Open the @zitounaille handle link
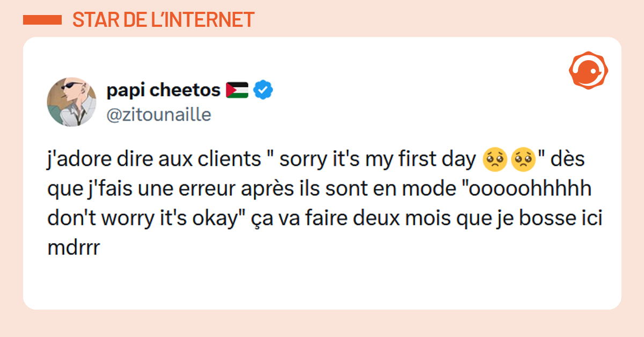 click(159, 115)
